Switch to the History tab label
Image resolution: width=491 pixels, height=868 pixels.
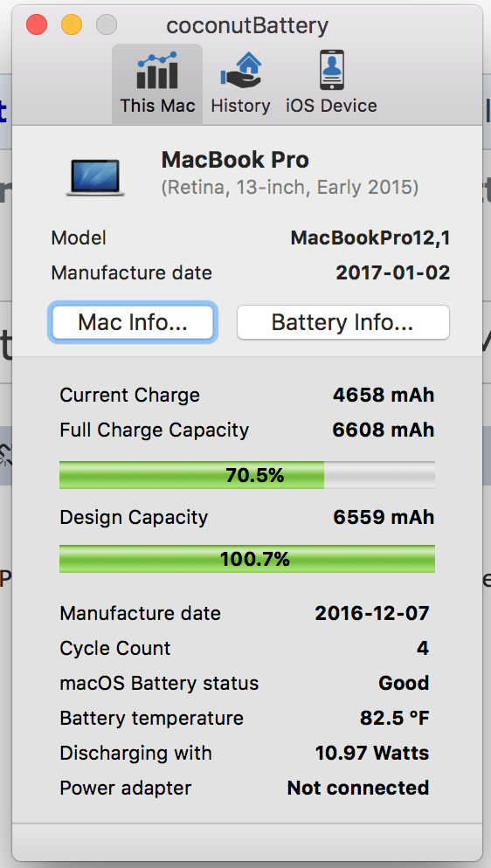pos(241,105)
